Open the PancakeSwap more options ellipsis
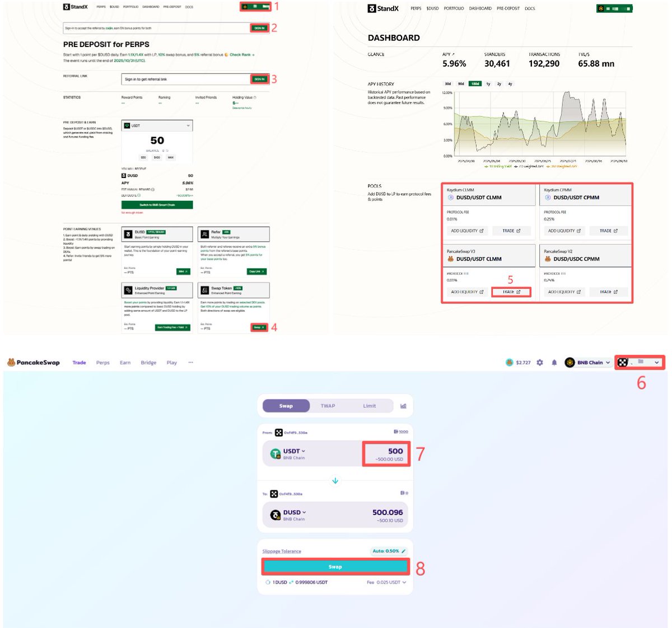Viewport: 672px width, 628px height. tap(190, 363)
